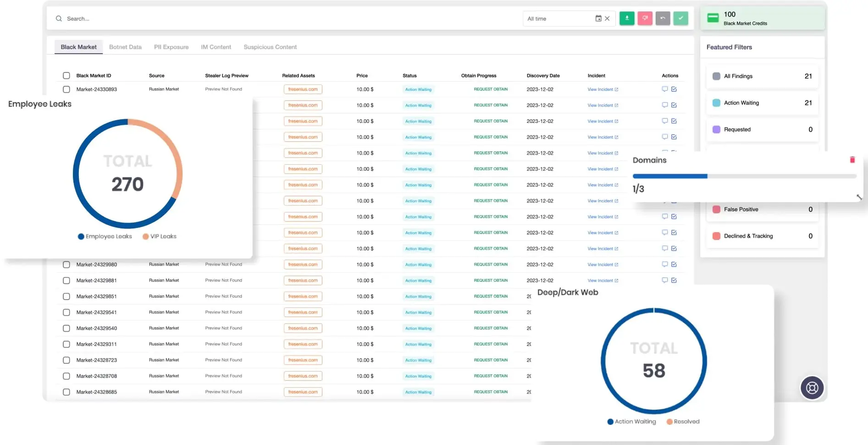This screenshot has width=868, height=445.
Task: Click the grey undo arrow button
Action: click(663, 18)
